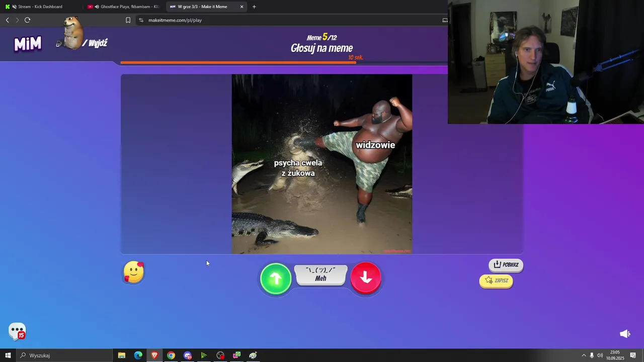Upvote the meme with green arrow
The image size is (644, 362).
click(x=276, y=278)
